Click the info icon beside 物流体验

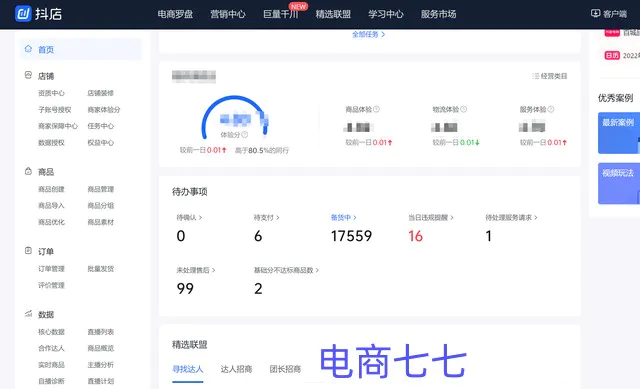(463, 109)
